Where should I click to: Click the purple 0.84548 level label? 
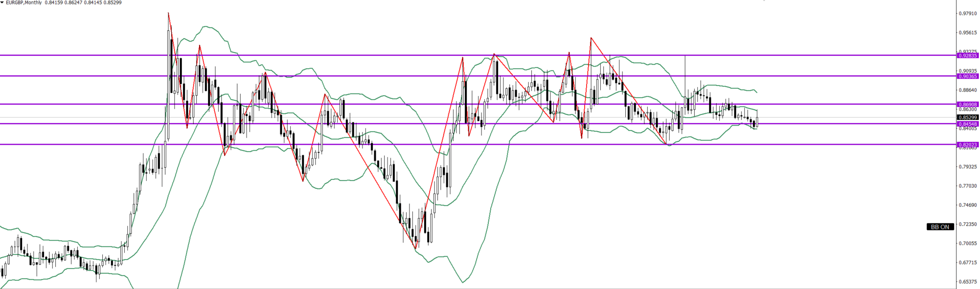[968, 124]
